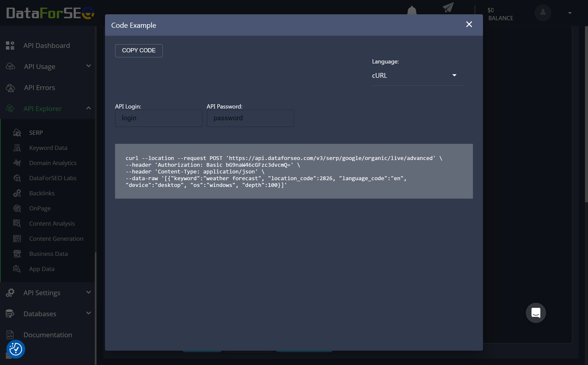Image resolution: width=588 pixels, height=365 pixels.
Task: Click the API Dashboard grid icon
Action: point(10,45)
